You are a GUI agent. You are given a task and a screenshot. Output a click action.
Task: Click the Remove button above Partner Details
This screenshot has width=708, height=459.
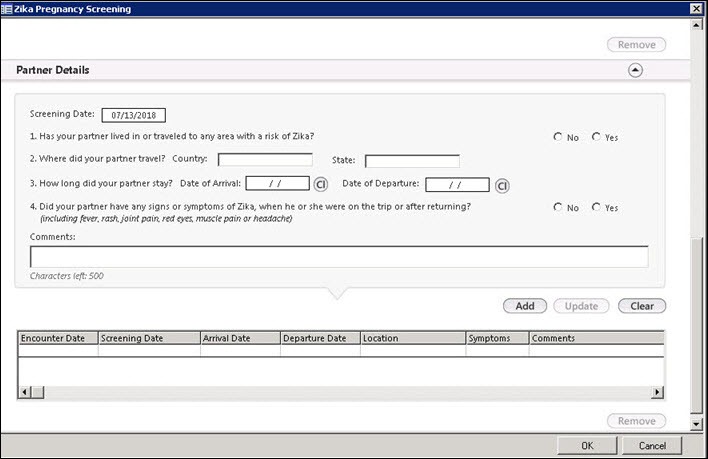(636, 45)
